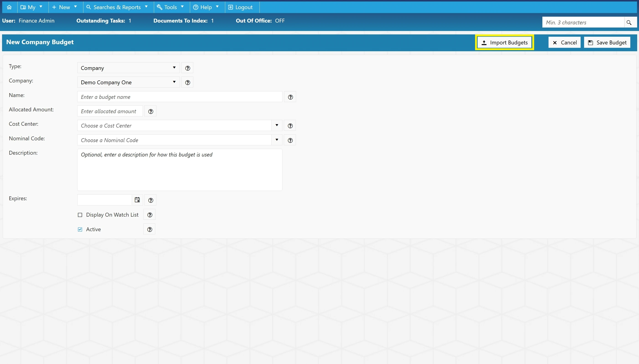Show help for Allocated Amount
This screenshot has height=364, width=639.
tap(150, 111)
